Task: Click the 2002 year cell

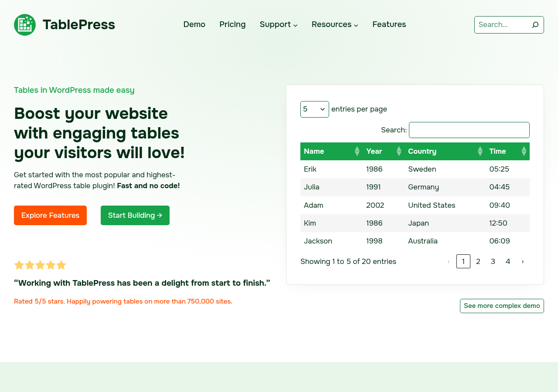Action: pos(384,205)
